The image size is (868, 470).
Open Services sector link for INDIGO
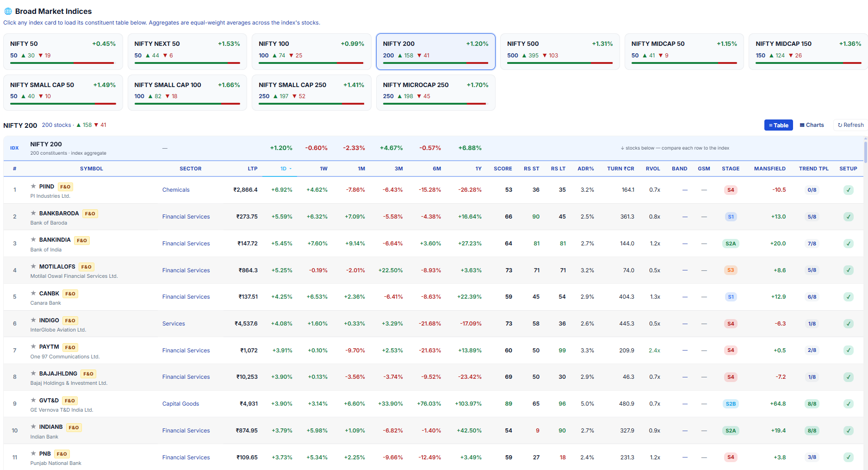pyautogui.click(x=174, y=324)
